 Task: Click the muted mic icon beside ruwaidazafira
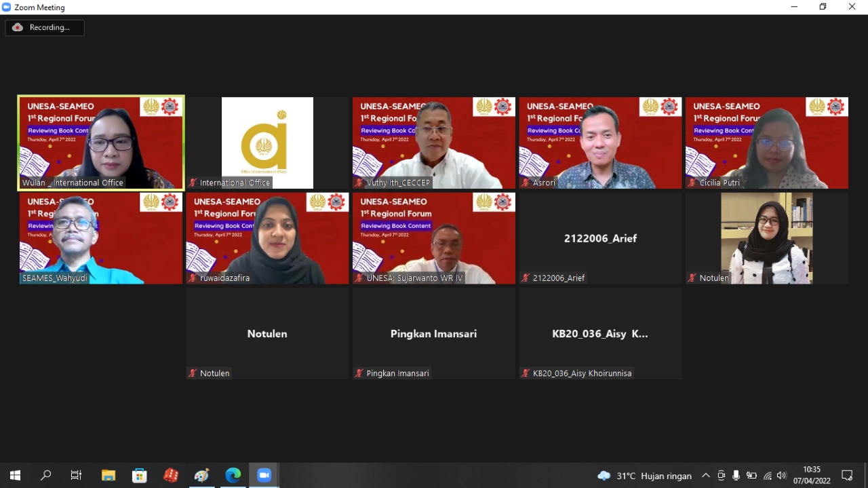[x=193, y=278]
